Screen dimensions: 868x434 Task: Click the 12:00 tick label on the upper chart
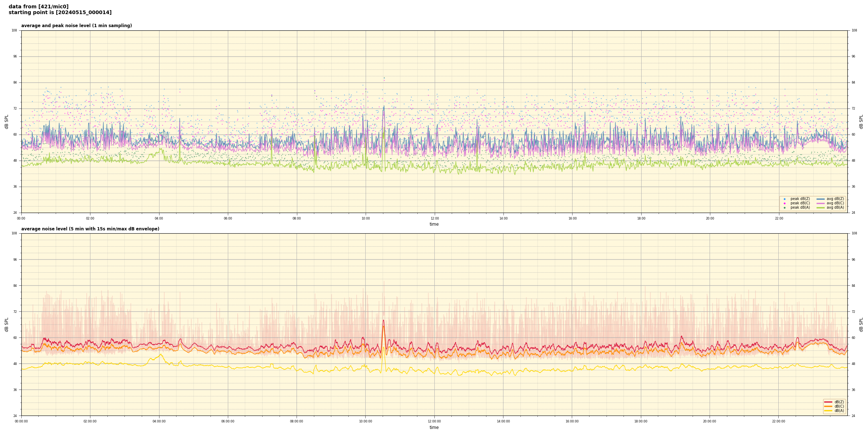click(x=434, y=218)
